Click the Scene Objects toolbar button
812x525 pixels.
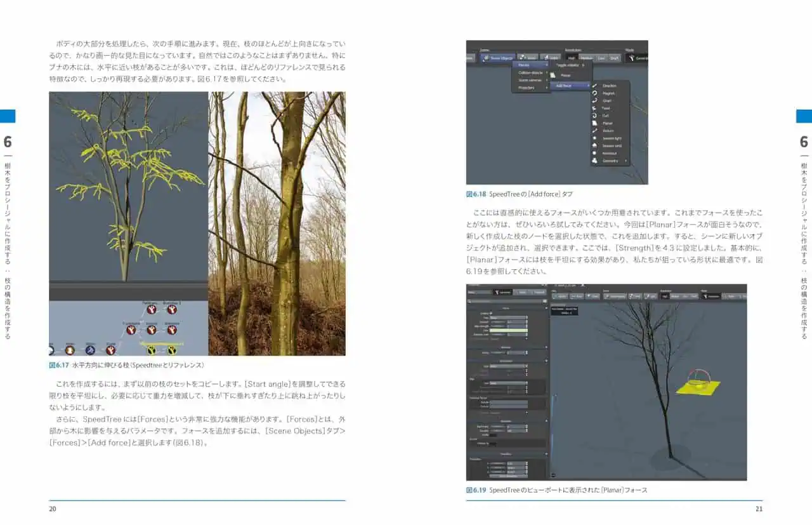point(498,58)
